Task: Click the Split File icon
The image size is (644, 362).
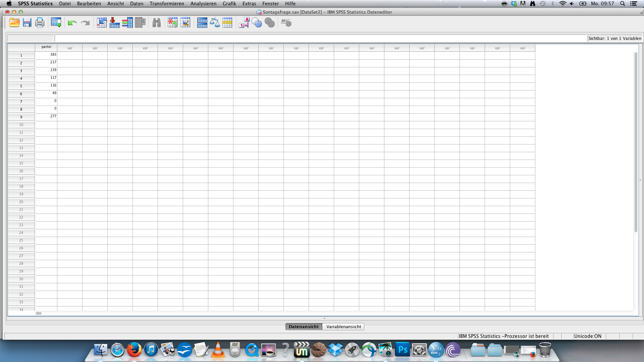Action: click(x=202, y=23)
